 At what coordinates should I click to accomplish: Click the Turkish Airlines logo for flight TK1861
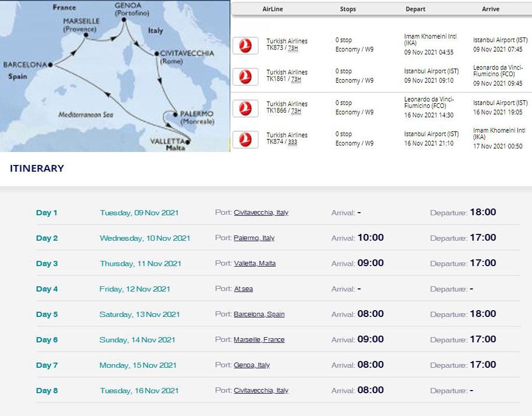[x=245, y=77]
